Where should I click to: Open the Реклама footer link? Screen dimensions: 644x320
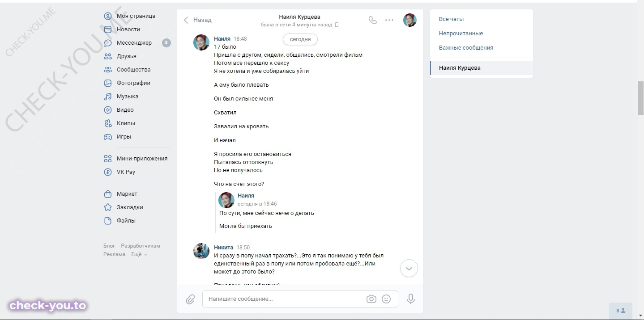(115, 254)
